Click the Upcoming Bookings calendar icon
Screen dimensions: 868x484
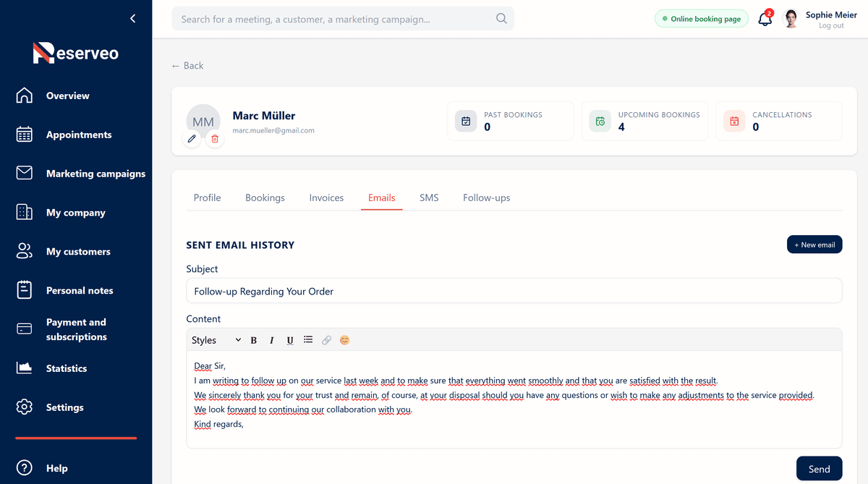[600, 121]
